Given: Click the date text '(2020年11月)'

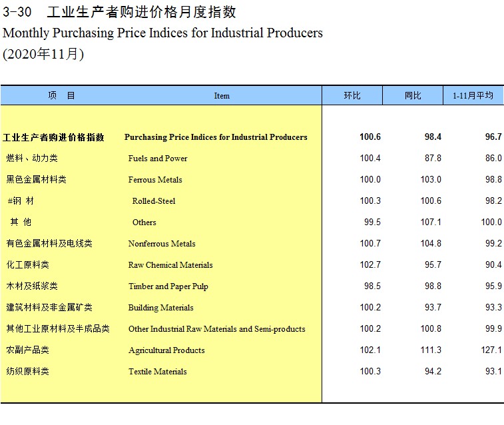Looking at the screenshot, I should coord(43,54).
